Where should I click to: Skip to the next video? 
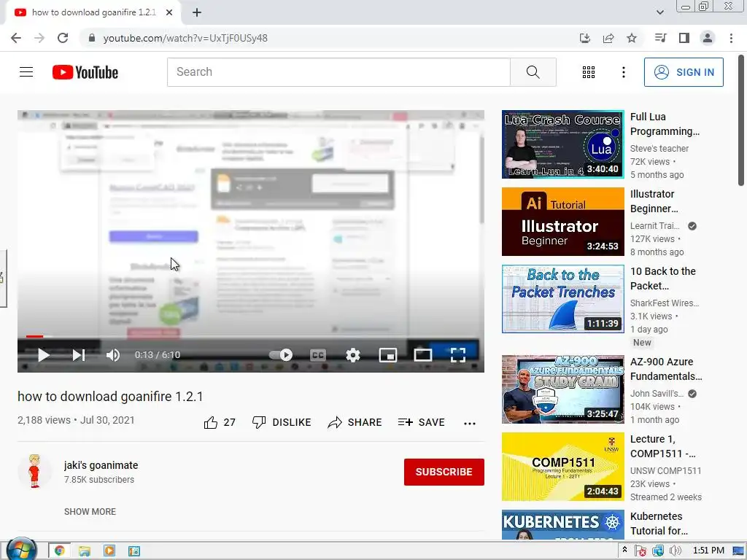coord(79,355)
